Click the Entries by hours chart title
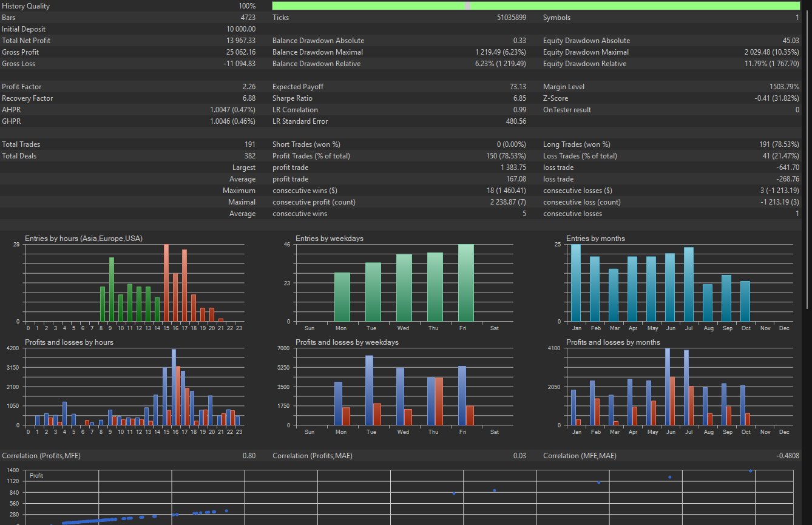 (84, 239)
